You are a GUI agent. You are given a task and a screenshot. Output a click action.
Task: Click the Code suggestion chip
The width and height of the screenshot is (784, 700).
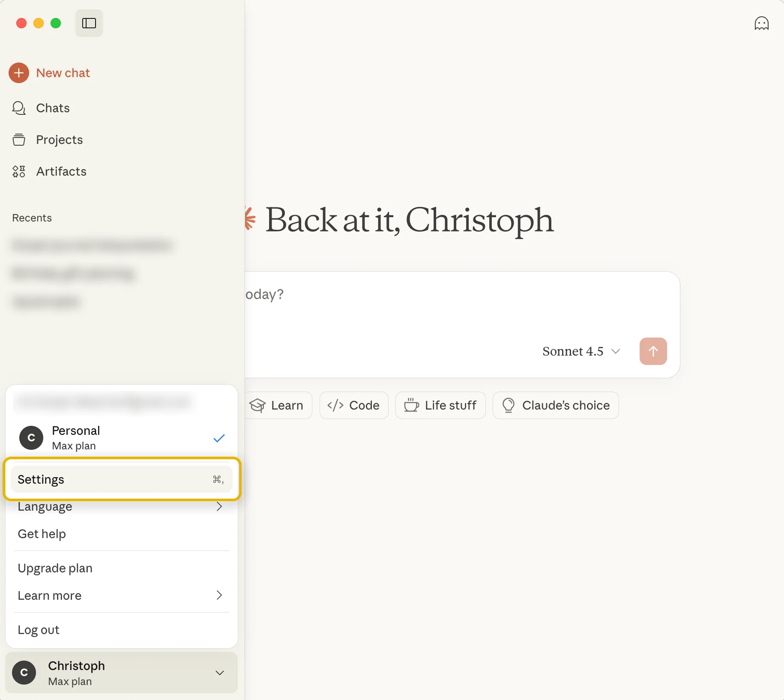[x=354, y=405]
